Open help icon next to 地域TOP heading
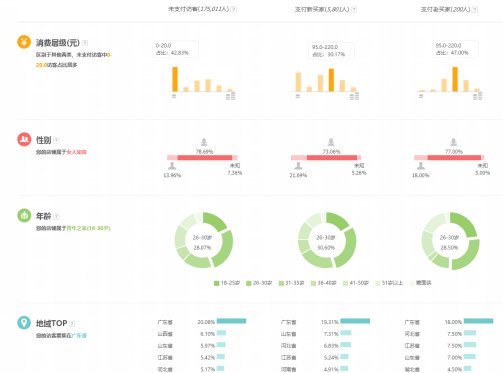Screen dimensions: 503x373 pos(72,323)
